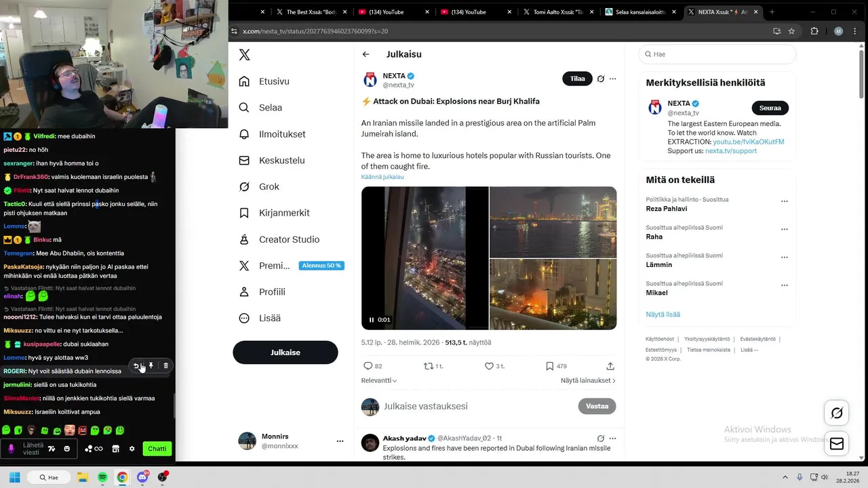Open a new Chrome tab
The height and width of the screenshot is (488, 868).
(x=772, y=12)
